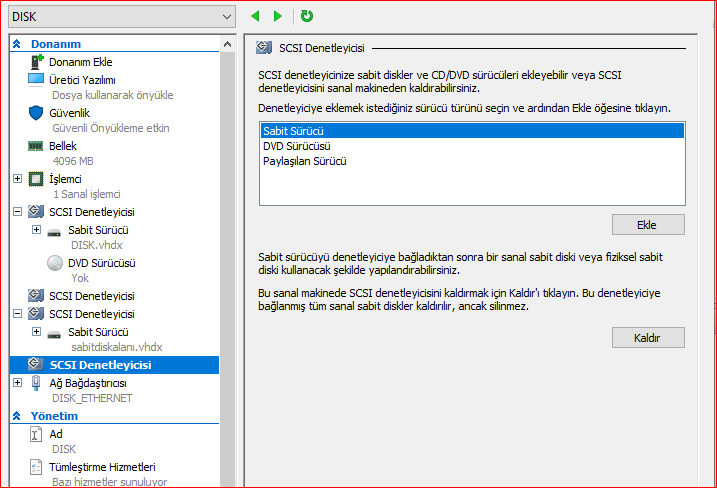
Task: Select Paylaşılan Sürücü in drive type list
Action: 472,161
